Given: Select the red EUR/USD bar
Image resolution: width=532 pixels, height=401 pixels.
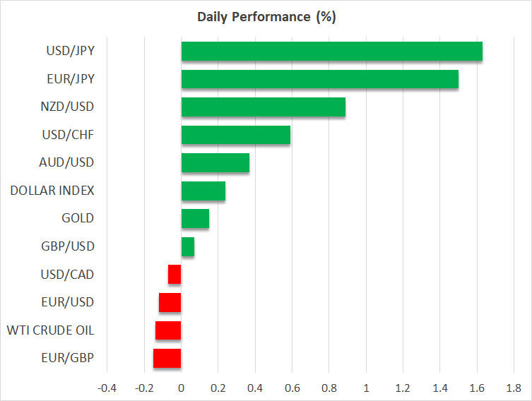Looking at the screenshot, I should click(x=170, y=302).
